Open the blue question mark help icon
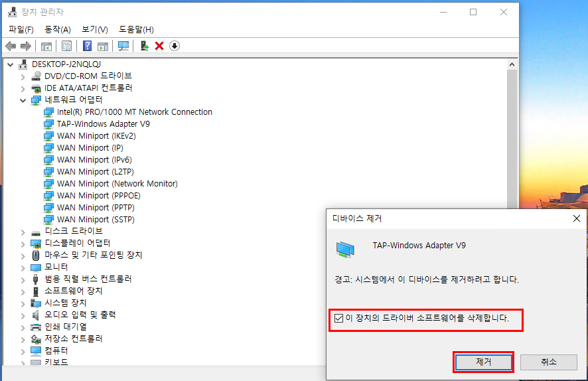588x381 pixels. [87, 46]
